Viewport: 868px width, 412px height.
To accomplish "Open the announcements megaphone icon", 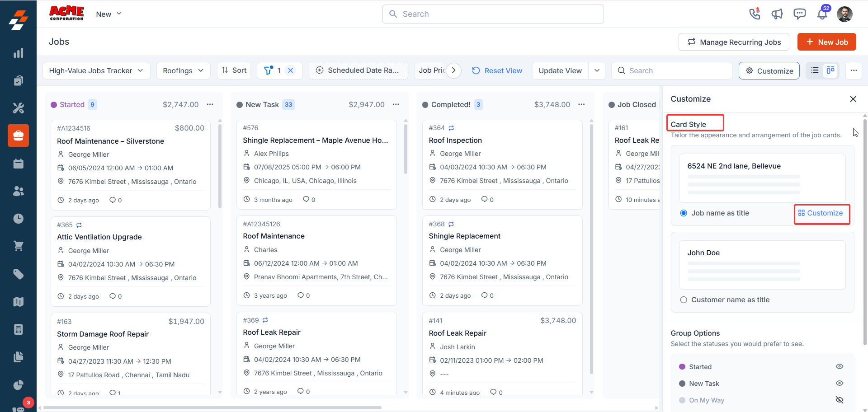I will pos(777,14).
